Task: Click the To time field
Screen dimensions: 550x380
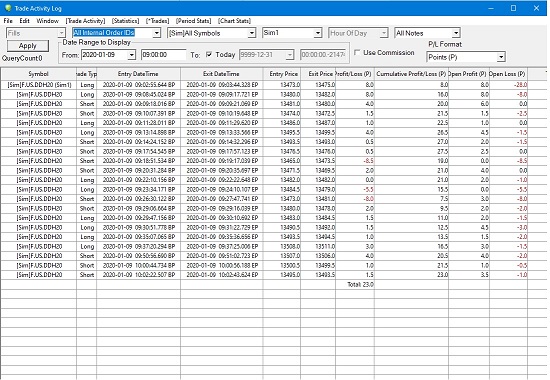Action: [323, 55]
